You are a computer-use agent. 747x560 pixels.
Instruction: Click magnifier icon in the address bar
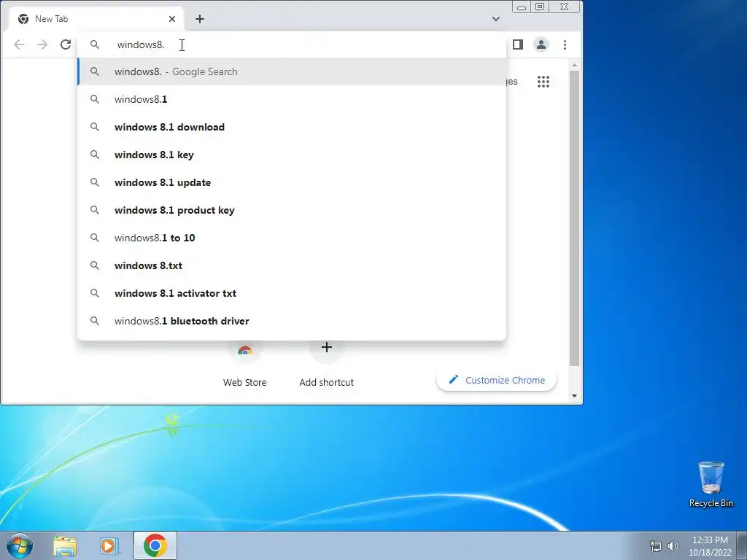coord(95,44)
